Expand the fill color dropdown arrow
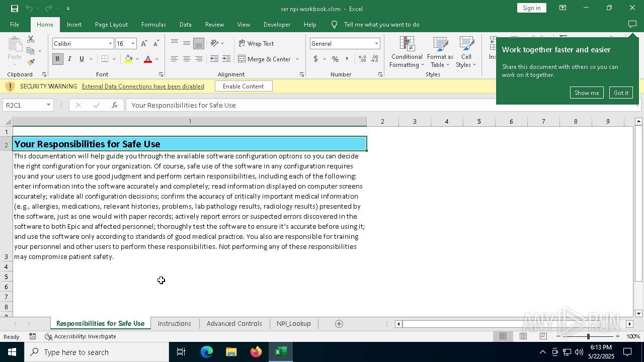 (x=137, y=59)
